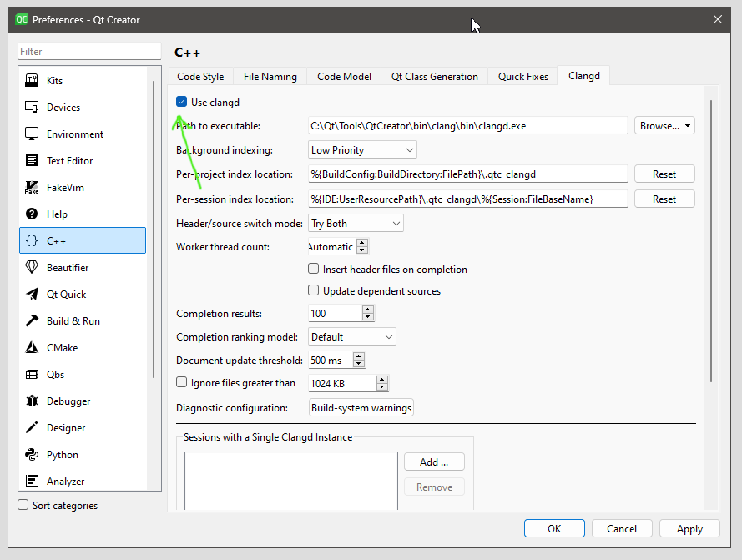The image size is (742, 560).
Task: Add a single clangd instance session
Action: [x=434, y=462]
